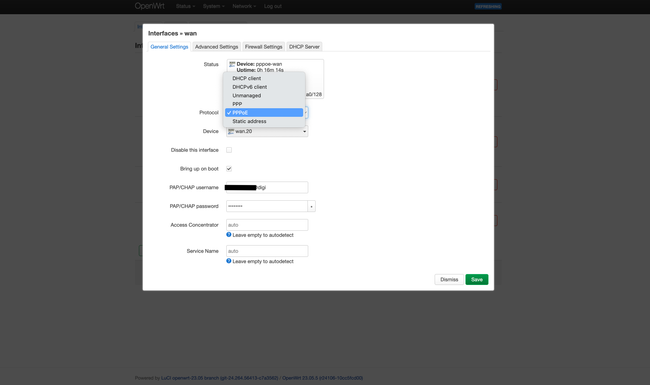Toggle the Disable this interface checkbox
The height and width of the screenshot is (385, 650).
point(229,150)
